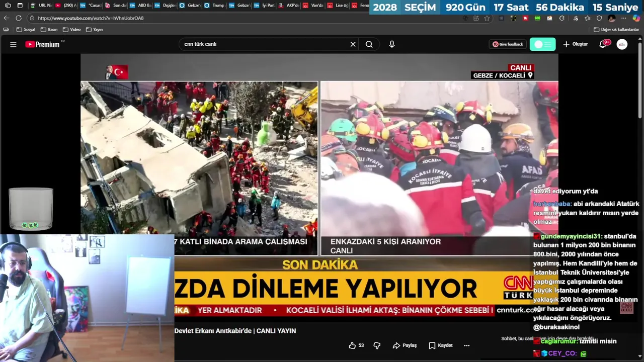Viewport: 644px width, 362px height.
Task: Dislike the video with thumbs down
Action: [377, 345]
